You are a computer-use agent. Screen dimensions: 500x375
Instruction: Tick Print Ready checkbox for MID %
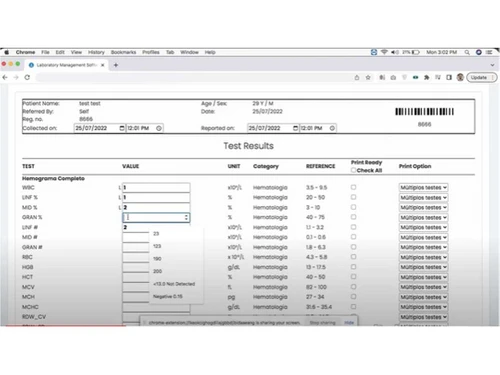353,207
